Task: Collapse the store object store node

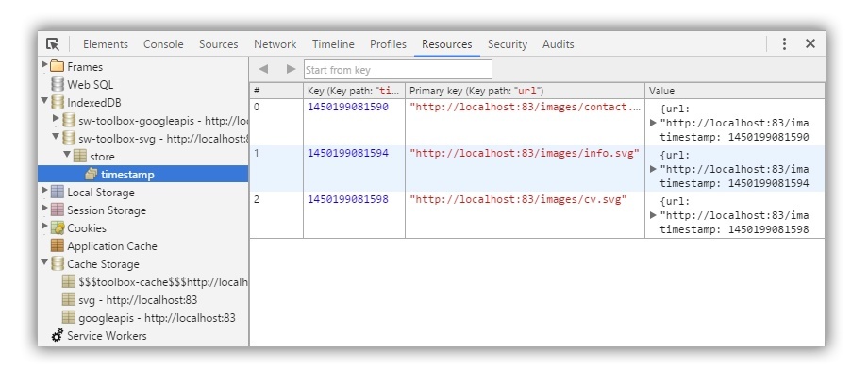Action: pyautogui.click(x=68, y=155)
